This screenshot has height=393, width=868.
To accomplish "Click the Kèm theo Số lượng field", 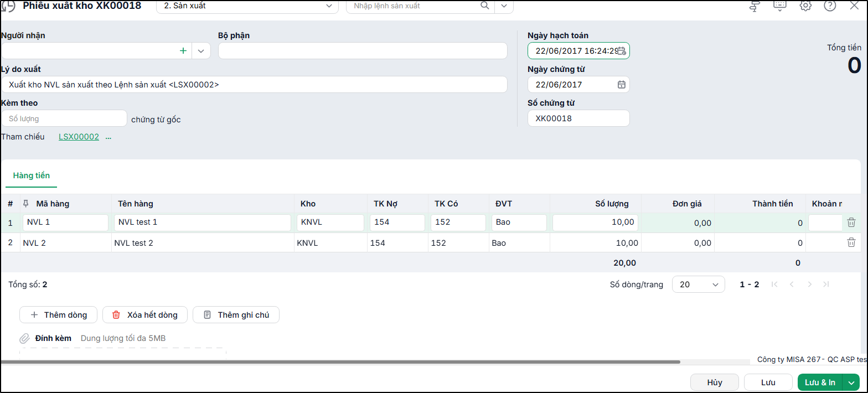I will coord(64,118).
